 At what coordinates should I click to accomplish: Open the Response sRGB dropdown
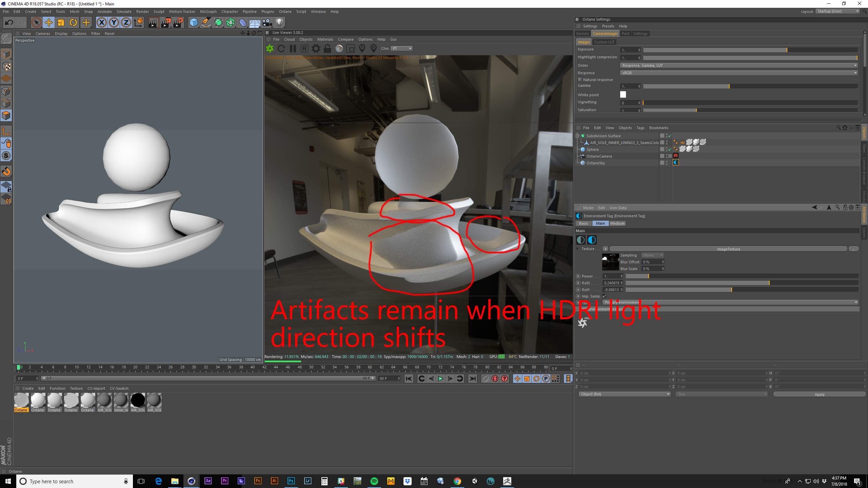click(x=738, y=73)
